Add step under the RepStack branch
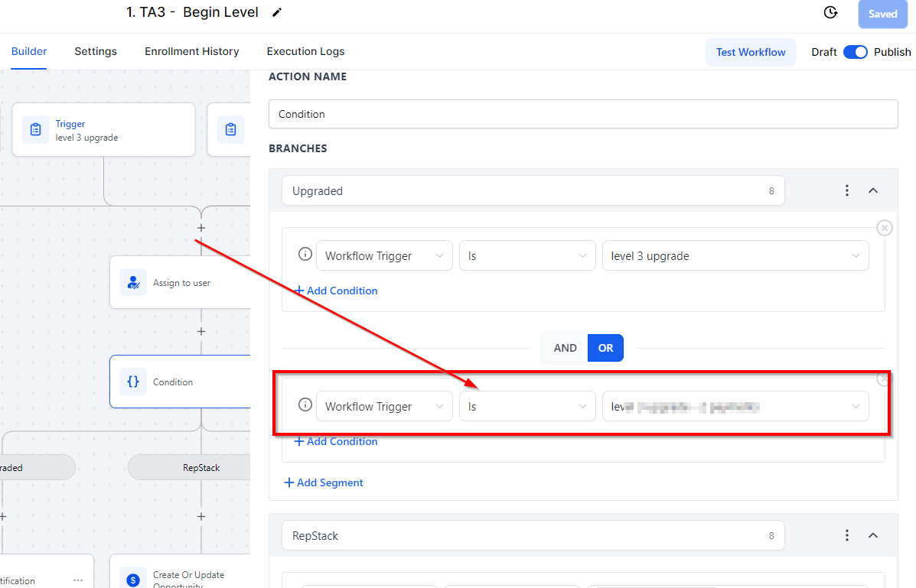Image resolution: width=916 pixels, height=588 pixels. (x=201, y=516)
